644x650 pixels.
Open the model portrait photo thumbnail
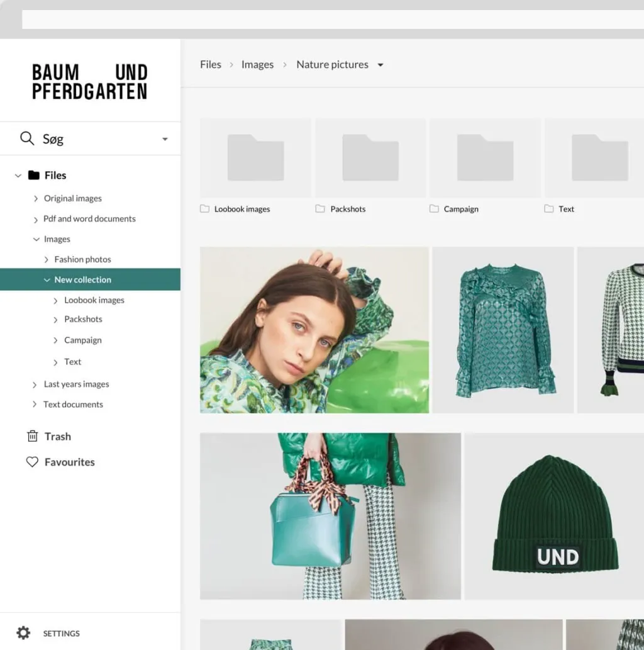coord(314,330)
